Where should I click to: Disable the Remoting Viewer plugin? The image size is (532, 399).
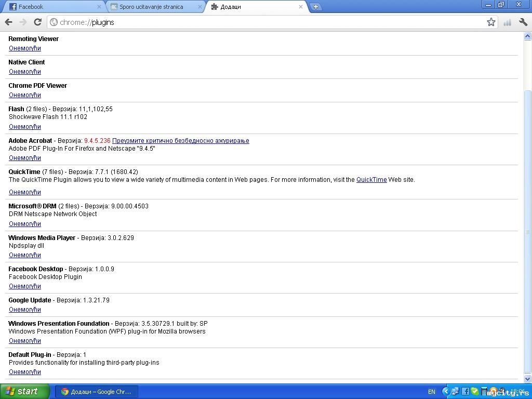(x=25, y=48)
